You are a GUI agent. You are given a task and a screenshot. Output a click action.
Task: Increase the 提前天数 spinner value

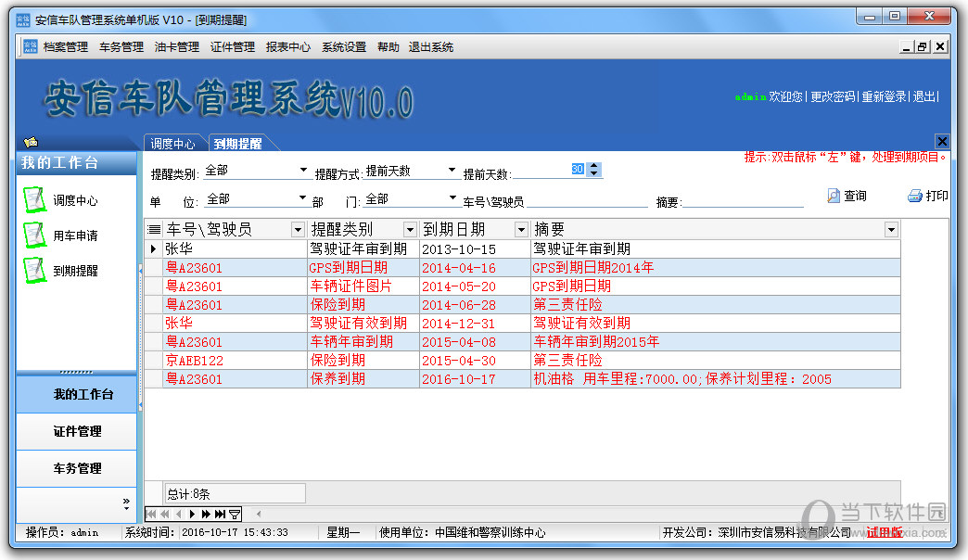click(x=594, y=166)
